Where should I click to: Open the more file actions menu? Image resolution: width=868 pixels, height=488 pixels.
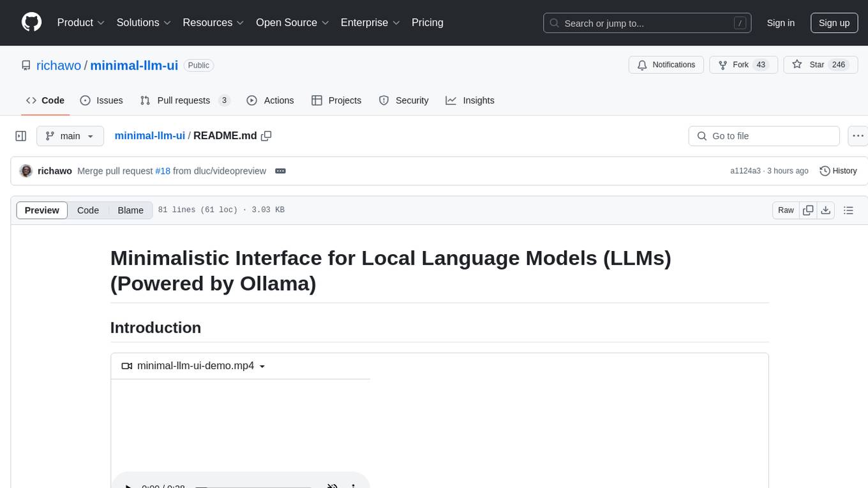[858, 136]
